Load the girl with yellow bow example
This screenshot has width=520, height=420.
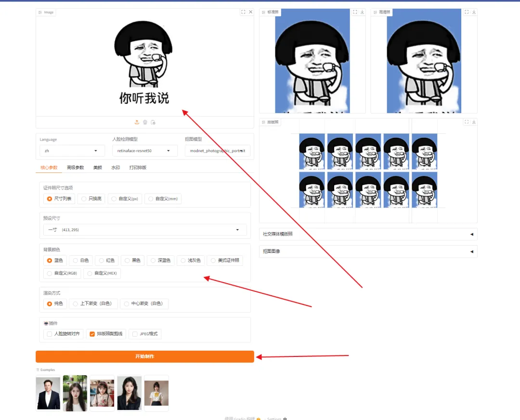[156, 394]
